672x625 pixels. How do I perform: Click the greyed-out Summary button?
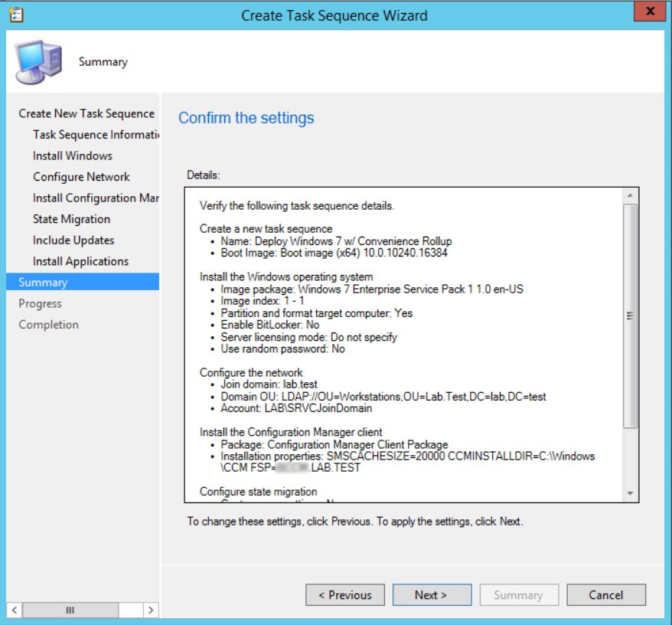click(519, 595)
